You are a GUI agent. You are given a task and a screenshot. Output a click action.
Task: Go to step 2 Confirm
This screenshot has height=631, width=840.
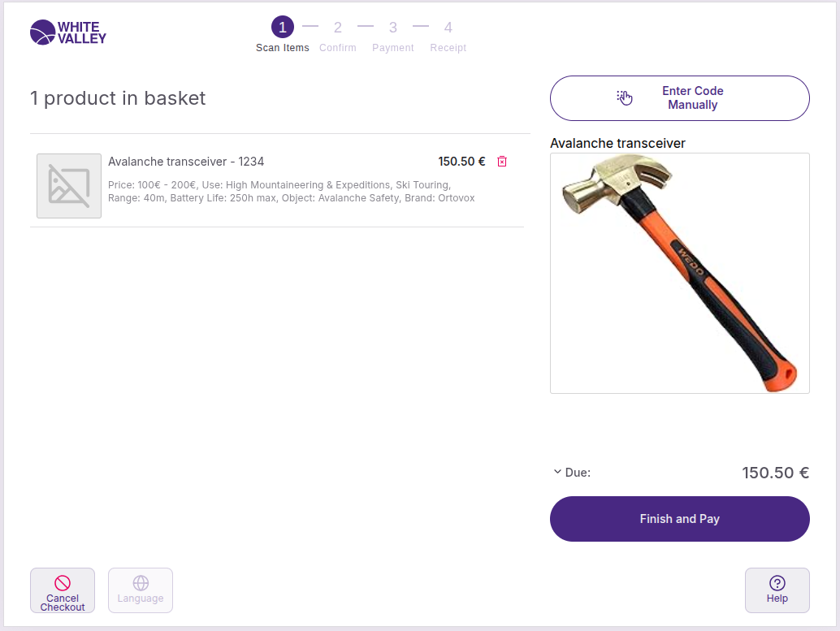338,28
